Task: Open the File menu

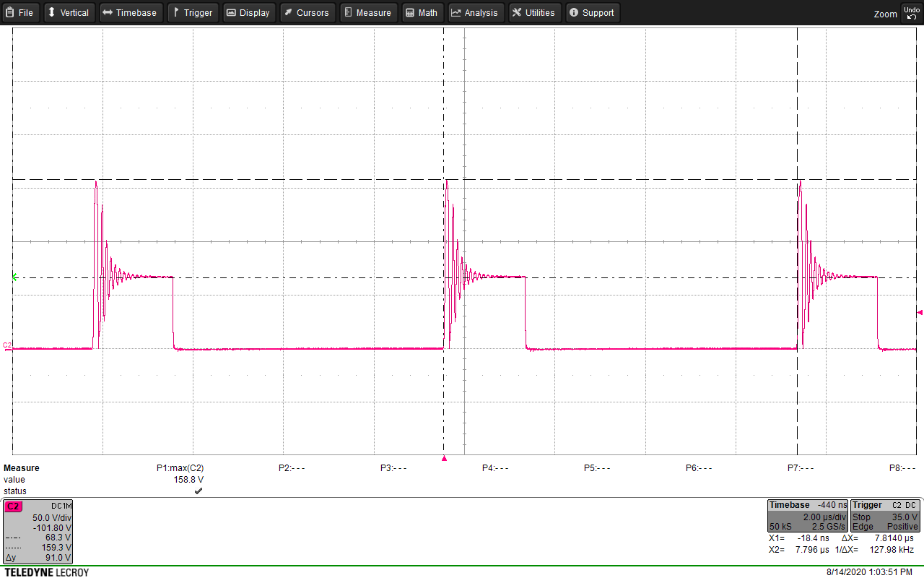Action: click(20, 12)
